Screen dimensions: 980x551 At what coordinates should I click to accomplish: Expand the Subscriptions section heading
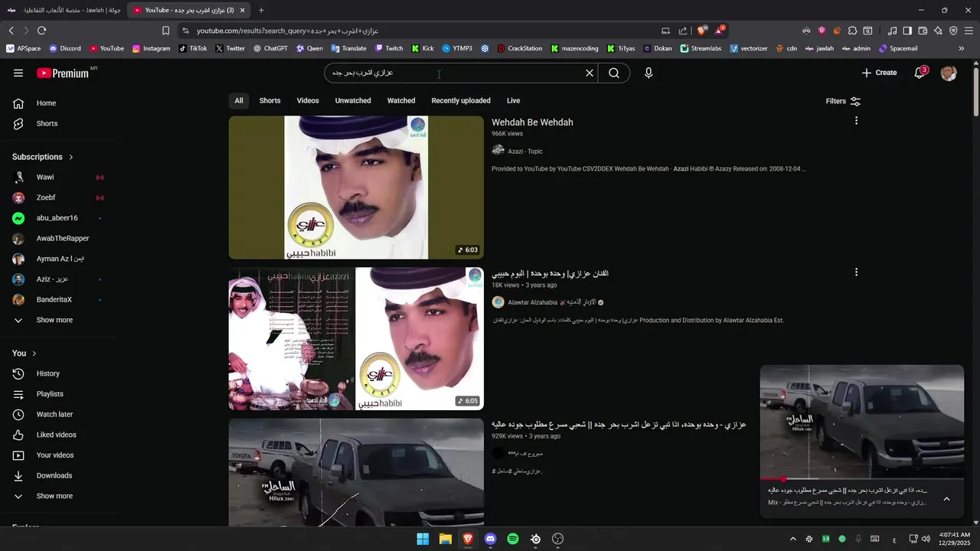[x=43, y=157]
